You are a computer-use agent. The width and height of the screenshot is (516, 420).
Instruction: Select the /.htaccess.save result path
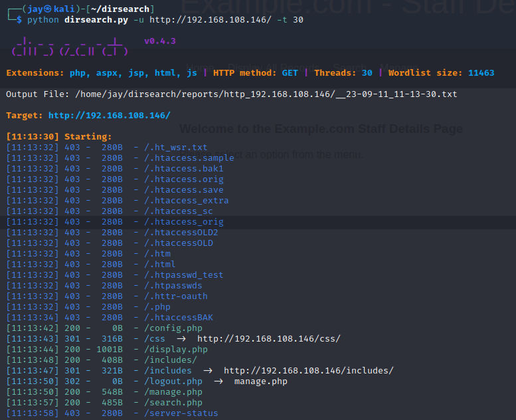184,190
